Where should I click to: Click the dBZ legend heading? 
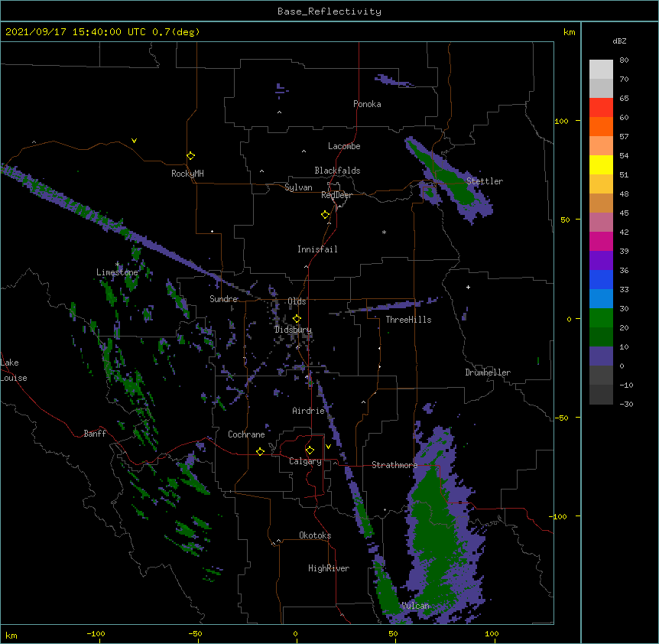[619, 41]
